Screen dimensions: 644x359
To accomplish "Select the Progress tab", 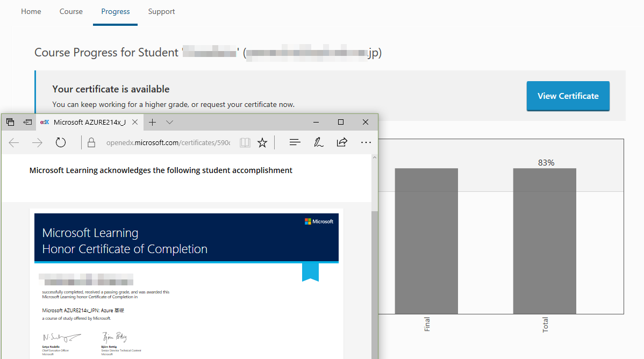I will click(116, 11).
